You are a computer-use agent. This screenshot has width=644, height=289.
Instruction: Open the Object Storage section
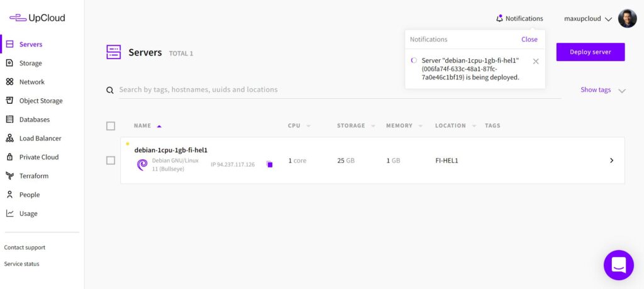[x=40, y=101]
